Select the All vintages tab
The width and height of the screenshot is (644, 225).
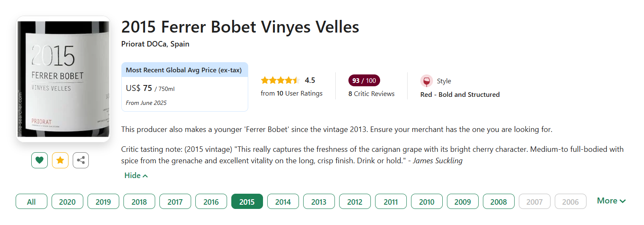(x=31, y=202)
